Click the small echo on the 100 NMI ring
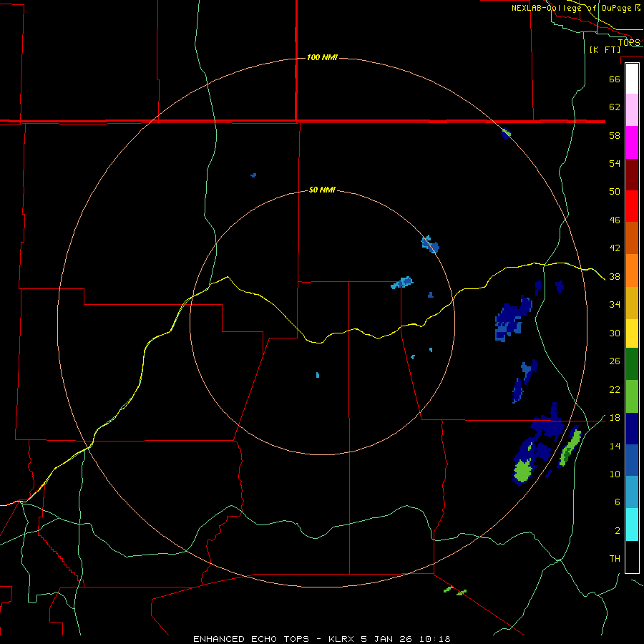The width and height of the screenshot is (644, 644). pyautogui.click(x=506, y=133)
